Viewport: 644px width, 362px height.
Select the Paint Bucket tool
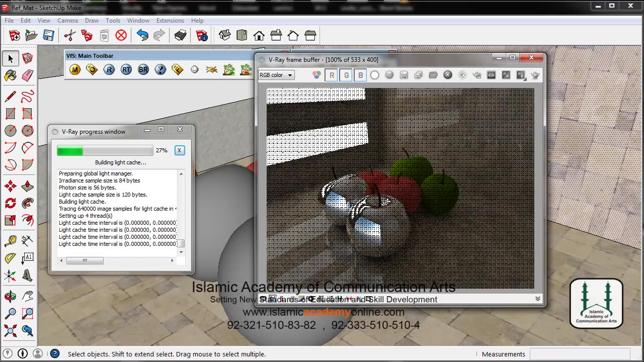pyautogui.click(x=11, y=75)
